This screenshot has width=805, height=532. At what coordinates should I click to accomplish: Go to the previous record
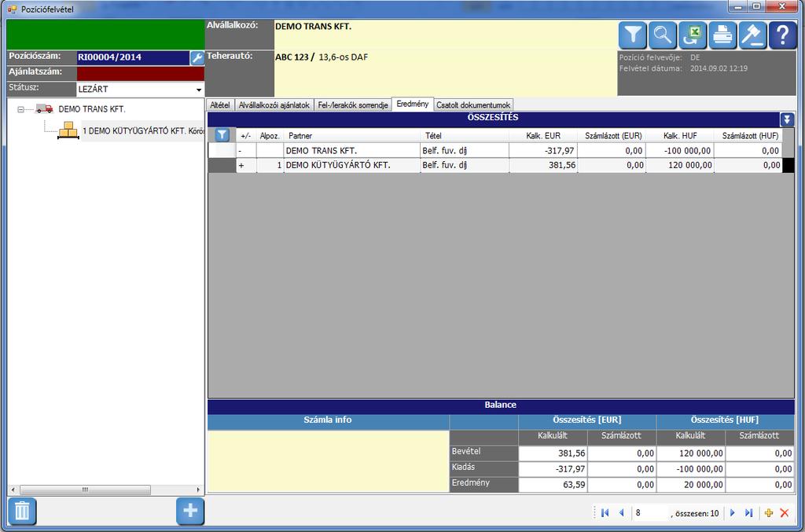pos(621,512)
